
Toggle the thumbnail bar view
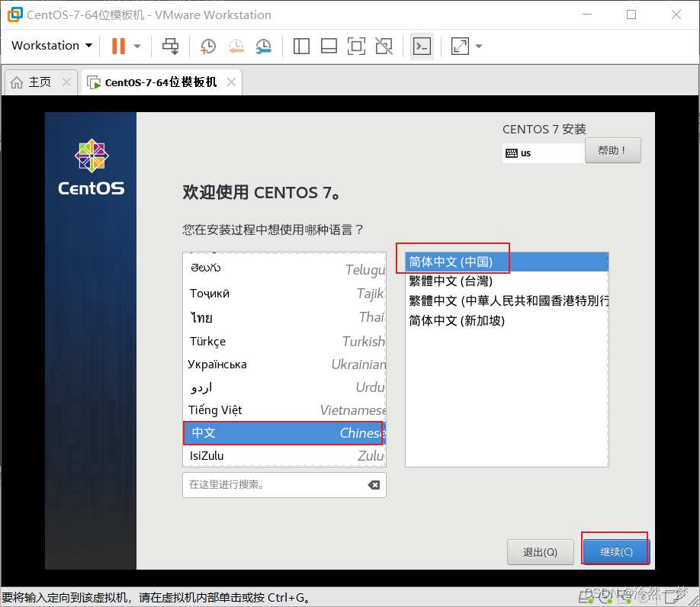point(329,46)
